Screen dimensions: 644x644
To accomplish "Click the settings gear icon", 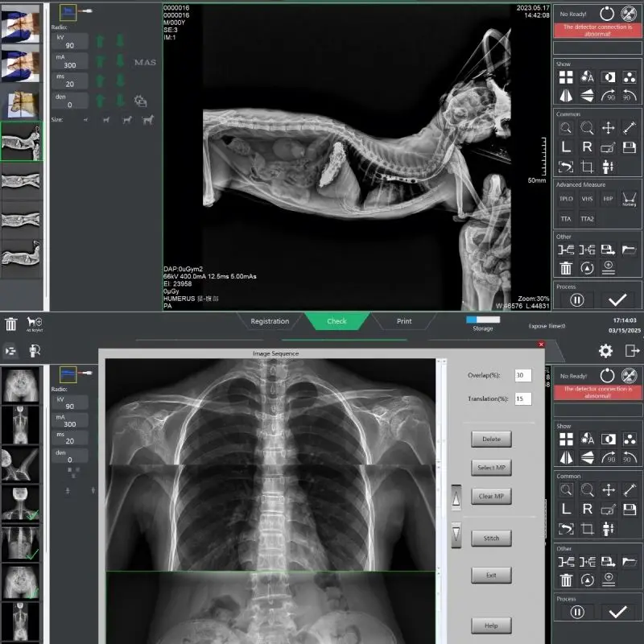I will click(605, 351).
